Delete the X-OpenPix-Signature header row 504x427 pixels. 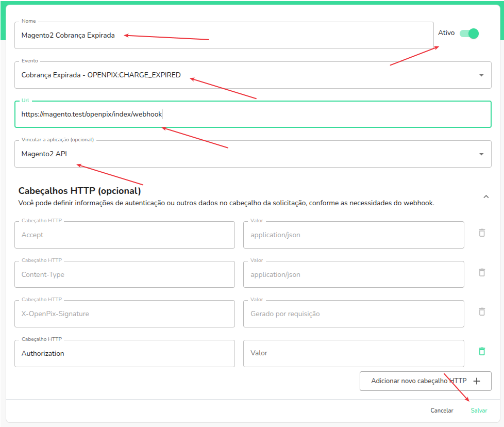(x=482, y=311)
